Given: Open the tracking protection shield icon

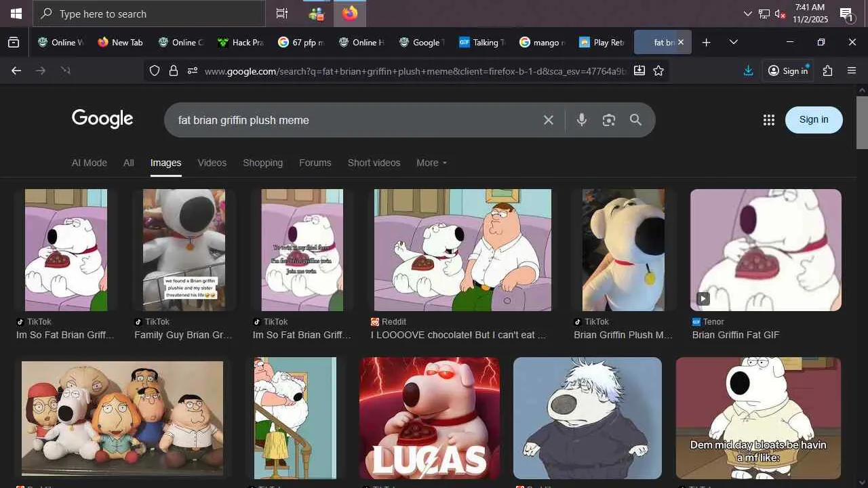Looking at the screenshot, I should click(155, 70).
